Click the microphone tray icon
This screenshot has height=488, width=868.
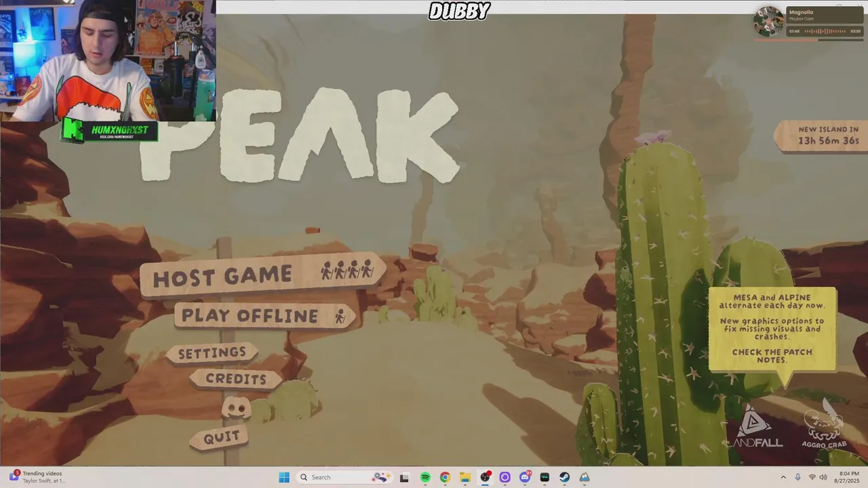(x=797, y=477)
